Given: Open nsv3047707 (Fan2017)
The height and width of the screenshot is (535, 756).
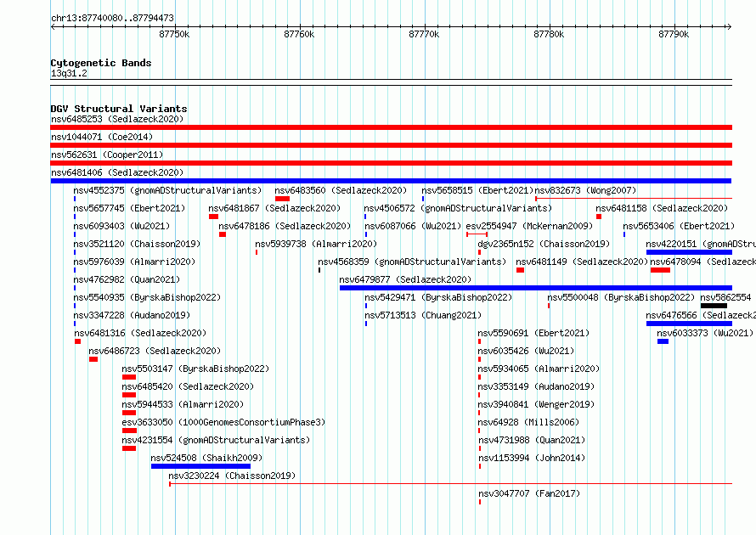Looking at the screenshot, I should pyautogui.click(x=529, y=493).
